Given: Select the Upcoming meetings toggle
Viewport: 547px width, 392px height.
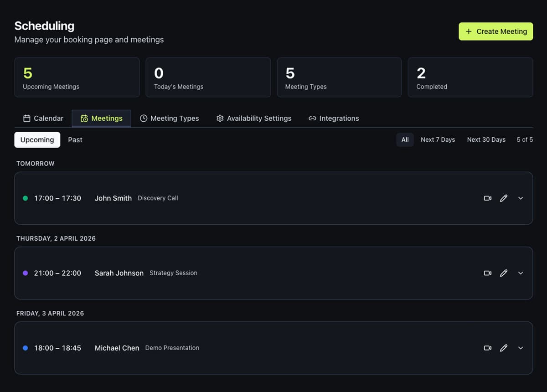Looking at the screenshot, I should point(37,140).
